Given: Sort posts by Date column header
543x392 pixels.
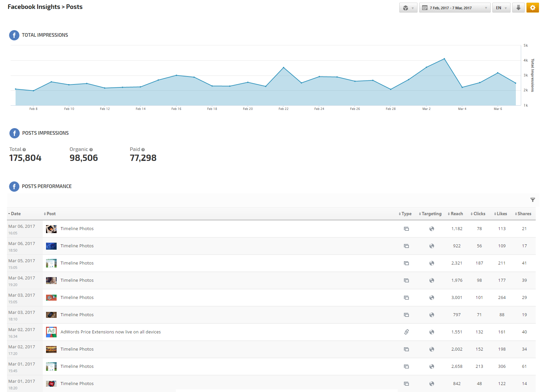Looking at the screenshot, I should click(x=15, y=214).
